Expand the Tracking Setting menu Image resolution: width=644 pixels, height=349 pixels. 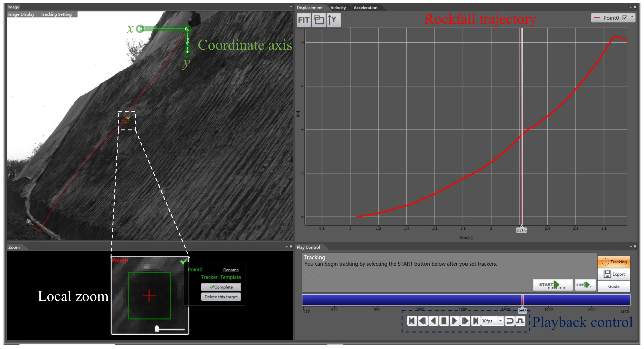coord(56,14)
